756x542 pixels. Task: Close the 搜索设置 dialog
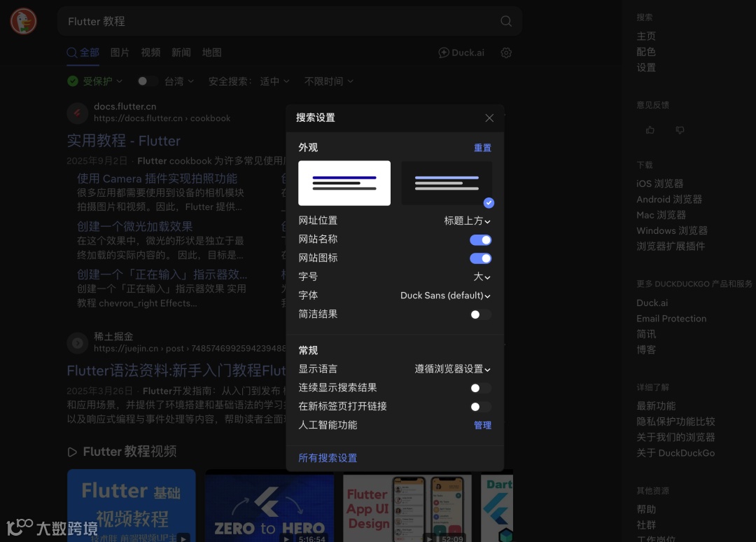489,118
